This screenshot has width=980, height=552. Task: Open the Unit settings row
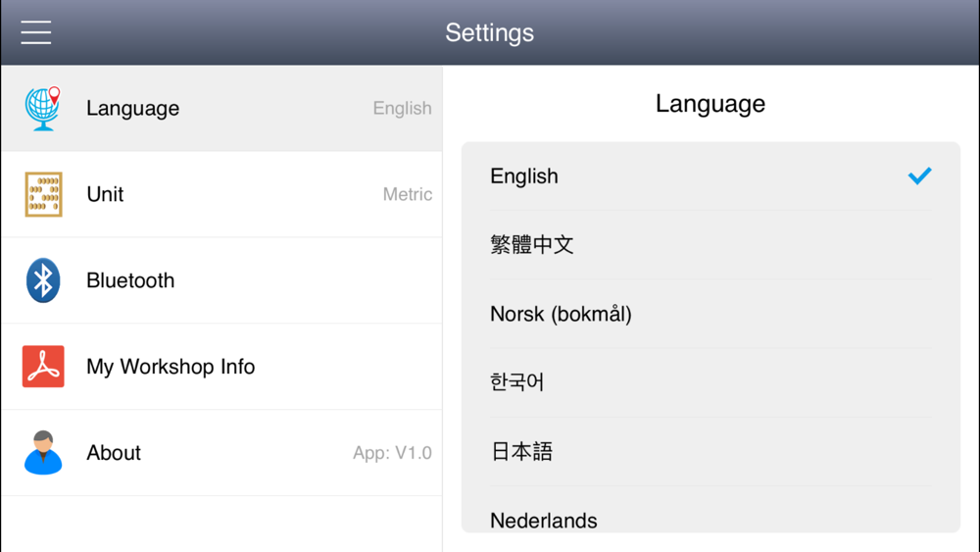[221, 194]
